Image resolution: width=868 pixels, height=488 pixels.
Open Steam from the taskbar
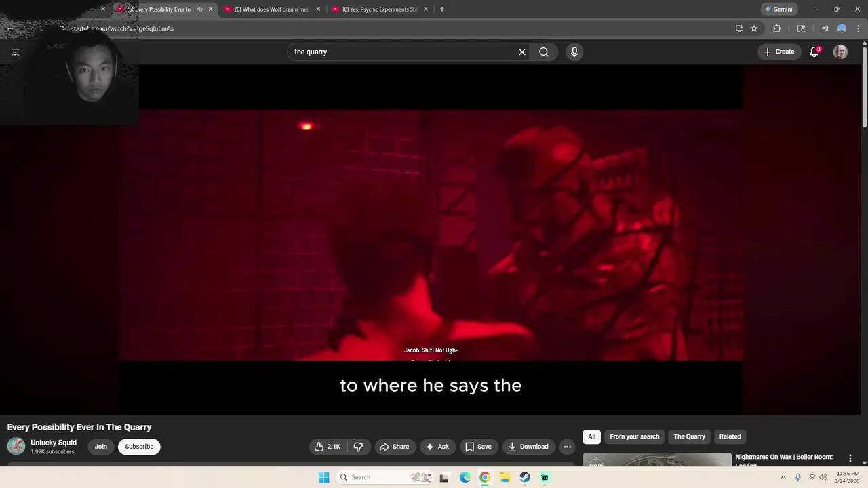(525, 477)
